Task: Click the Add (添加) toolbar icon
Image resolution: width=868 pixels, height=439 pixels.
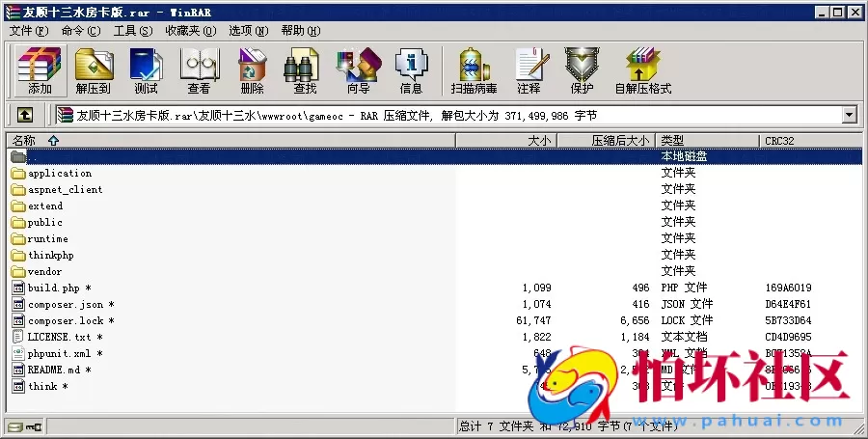Action: (40, 70)
